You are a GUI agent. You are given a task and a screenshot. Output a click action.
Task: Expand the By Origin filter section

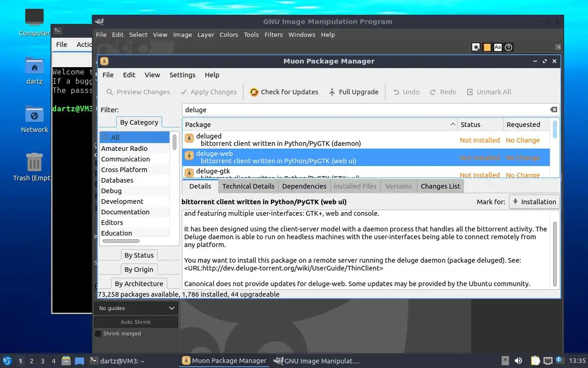point(139,270)
